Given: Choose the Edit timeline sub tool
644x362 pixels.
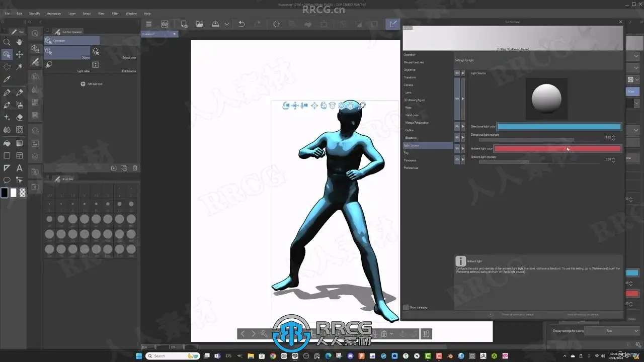Looking at the screenshot, I should click(x=114, y=66).
